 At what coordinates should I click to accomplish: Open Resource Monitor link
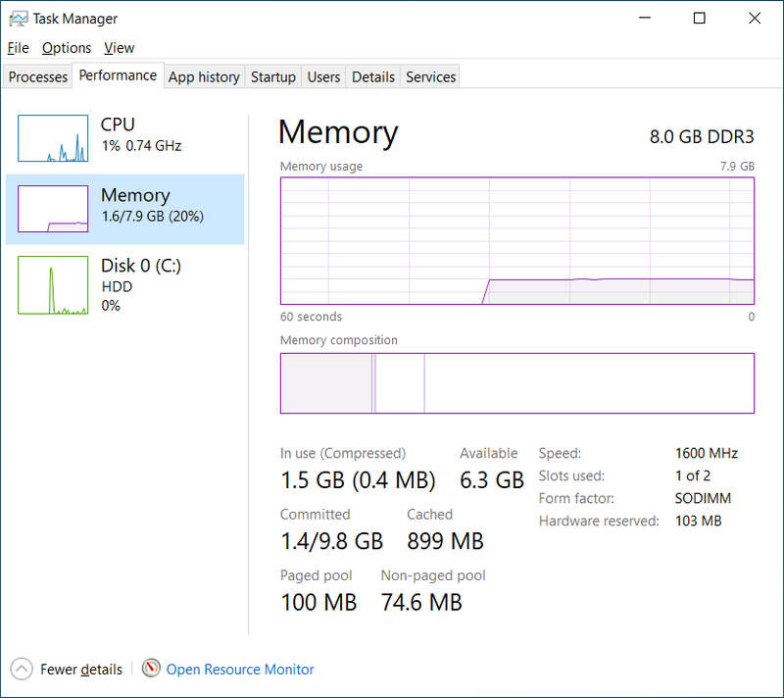coord(240,669)
